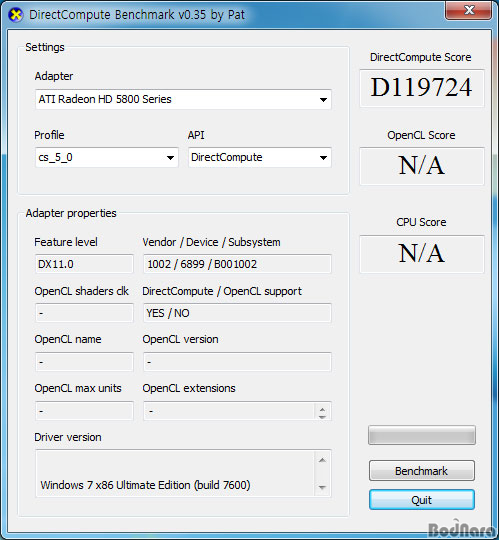499x540 pixels.
Task: Click the Feature level DX11.0 field
Action: (x=84, y=264)
